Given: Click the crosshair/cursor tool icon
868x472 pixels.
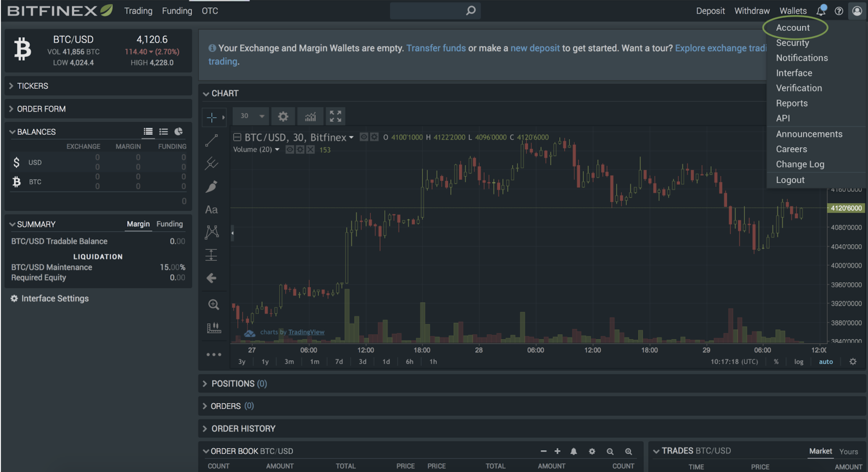Looking at the screenshot, I should (210, 116).
